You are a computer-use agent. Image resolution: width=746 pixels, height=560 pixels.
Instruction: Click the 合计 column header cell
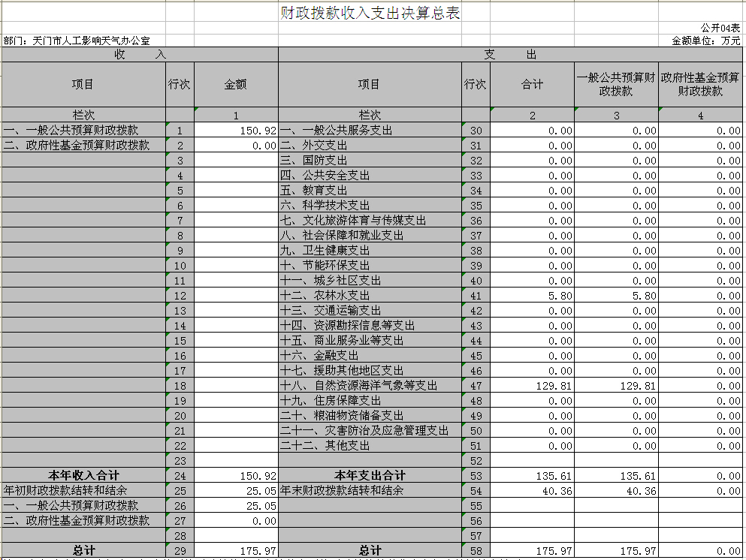click(532, 84)
